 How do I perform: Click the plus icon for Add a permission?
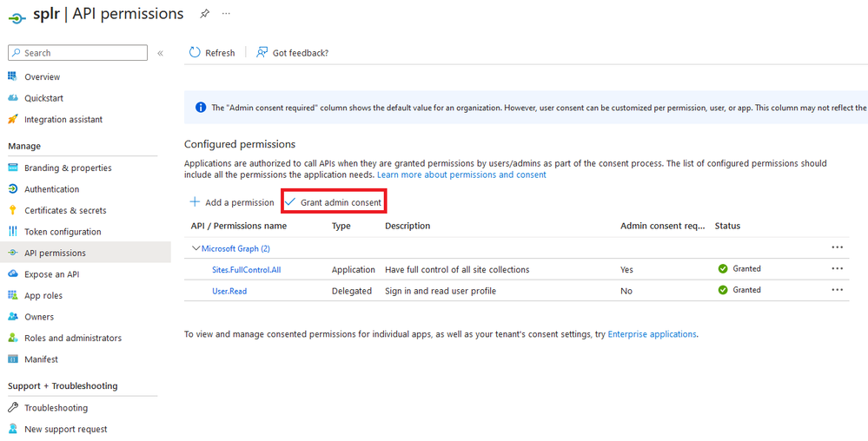195,202
